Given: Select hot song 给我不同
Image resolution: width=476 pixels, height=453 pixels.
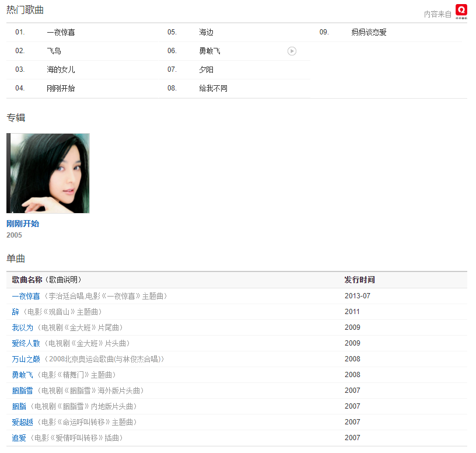Looking at the screenshot, I should coord(213,89).
